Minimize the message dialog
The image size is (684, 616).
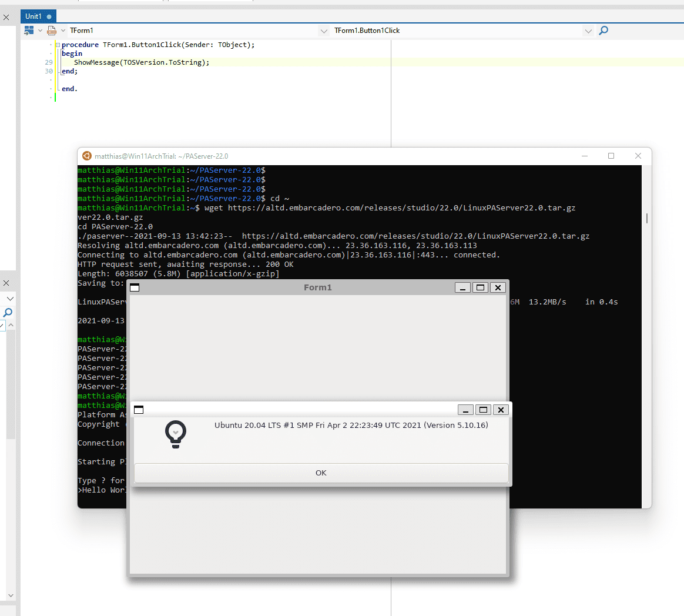(465, 410)
